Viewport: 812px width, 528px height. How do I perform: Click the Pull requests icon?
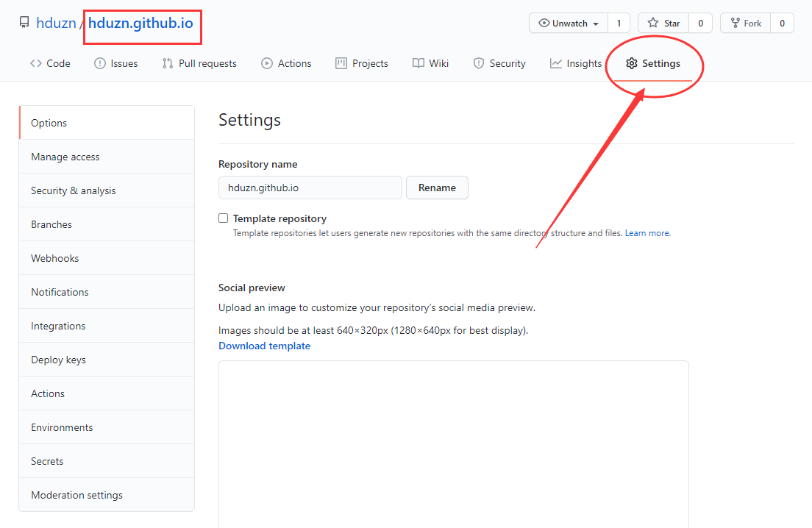tap(168, 63)
